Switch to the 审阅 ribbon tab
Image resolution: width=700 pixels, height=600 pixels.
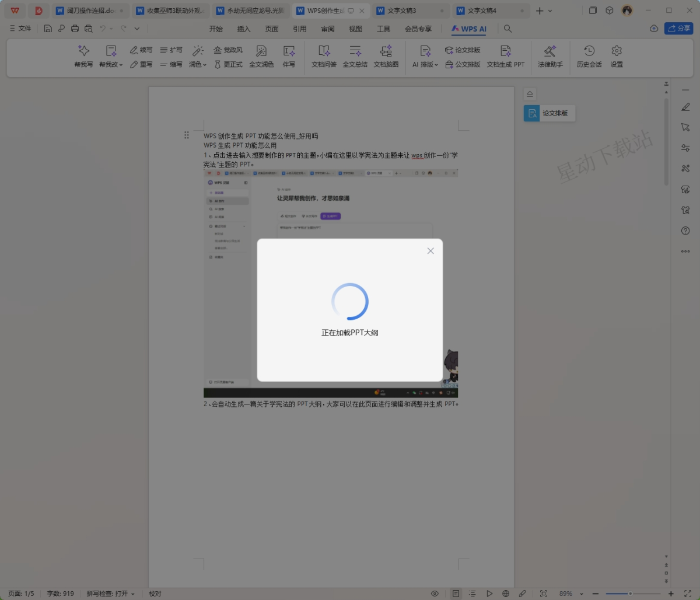click(x=328, y=29)
